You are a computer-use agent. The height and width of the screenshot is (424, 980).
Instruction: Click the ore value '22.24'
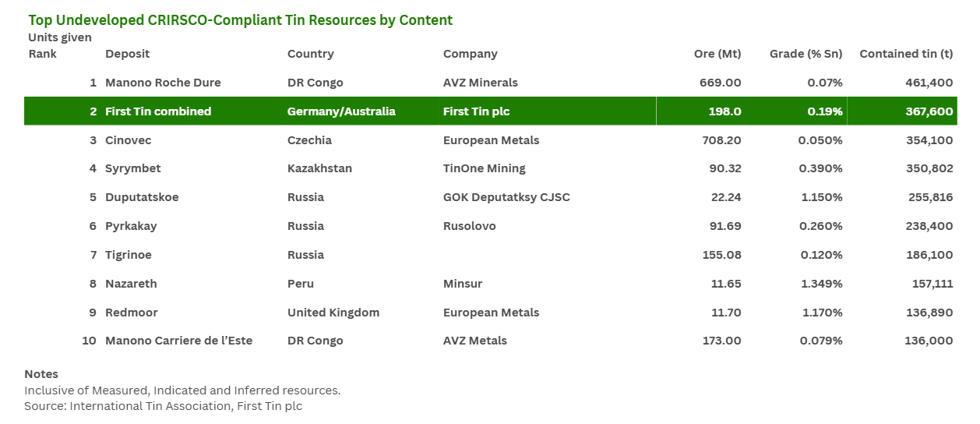726,197
